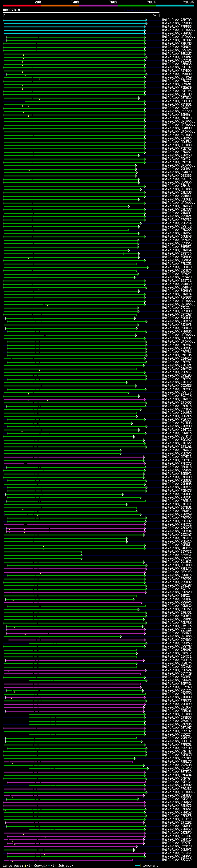Viewport: 197px width, 868px height.
Task: Select hit UniRef100_C5Z7Z8
Action: pos(177,111)
